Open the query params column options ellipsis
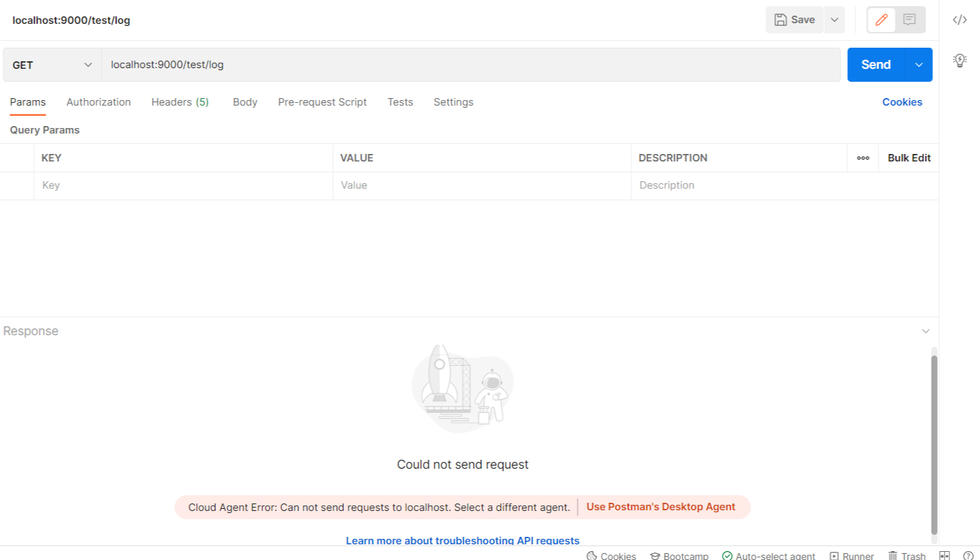 [x=863, y=158]
